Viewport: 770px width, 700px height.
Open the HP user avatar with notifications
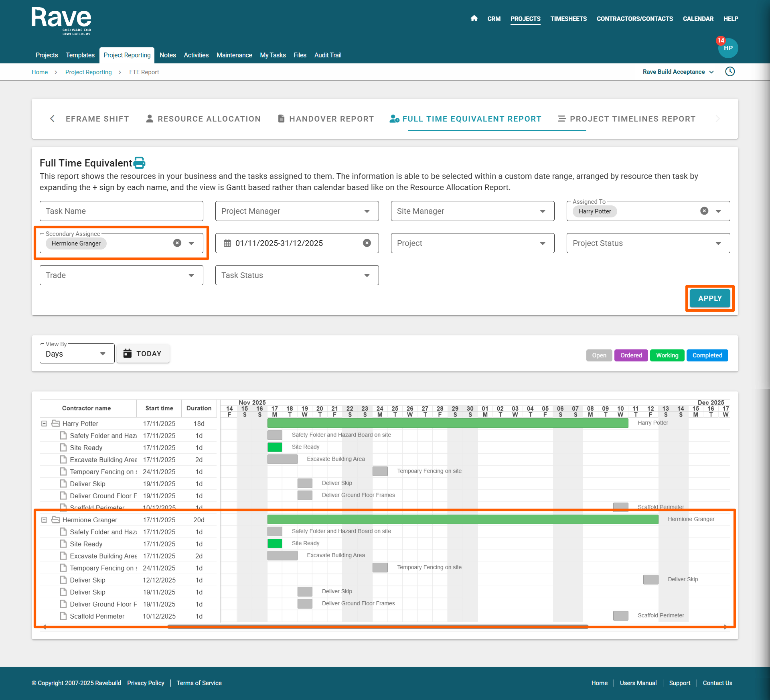coord(728,48)
